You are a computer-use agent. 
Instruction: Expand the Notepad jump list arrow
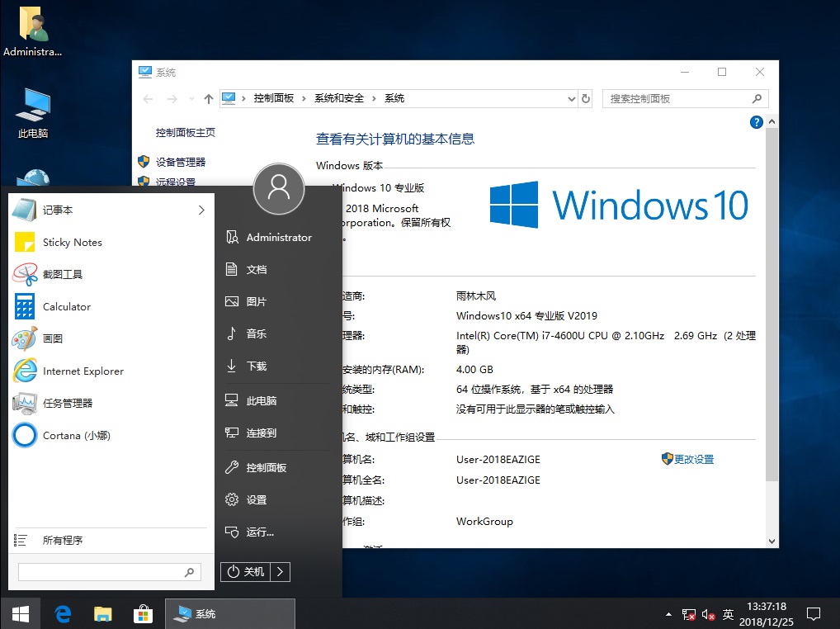click(201, 210)
